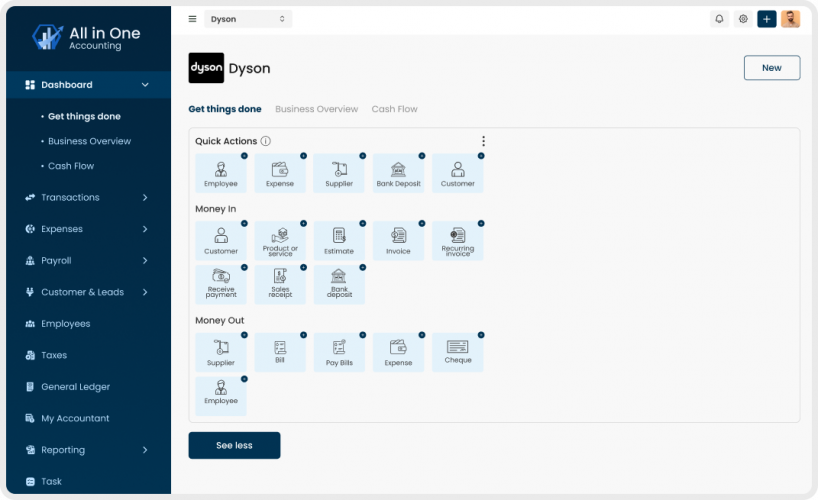Open the Dyson company selector dropdown
The image size is (818, 500).
point(248,19)
